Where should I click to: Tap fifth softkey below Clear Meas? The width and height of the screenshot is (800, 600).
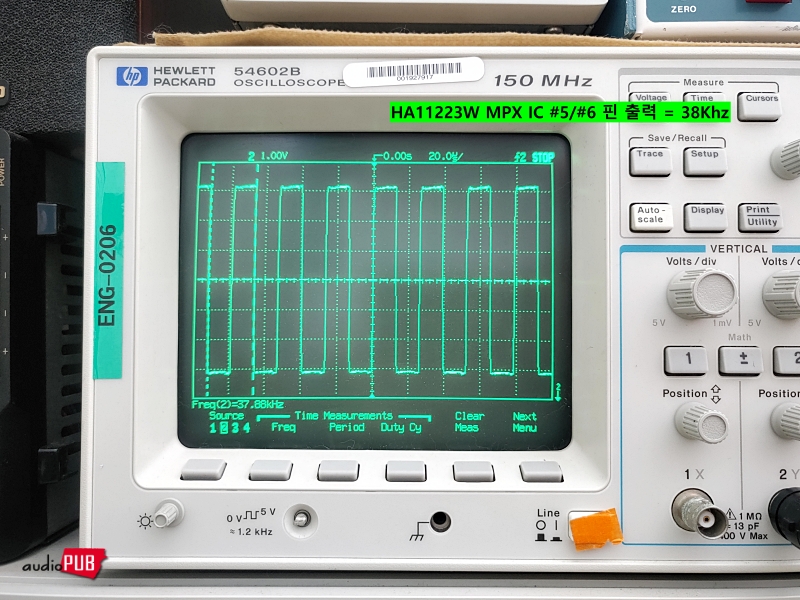click(x=473, y=471)
